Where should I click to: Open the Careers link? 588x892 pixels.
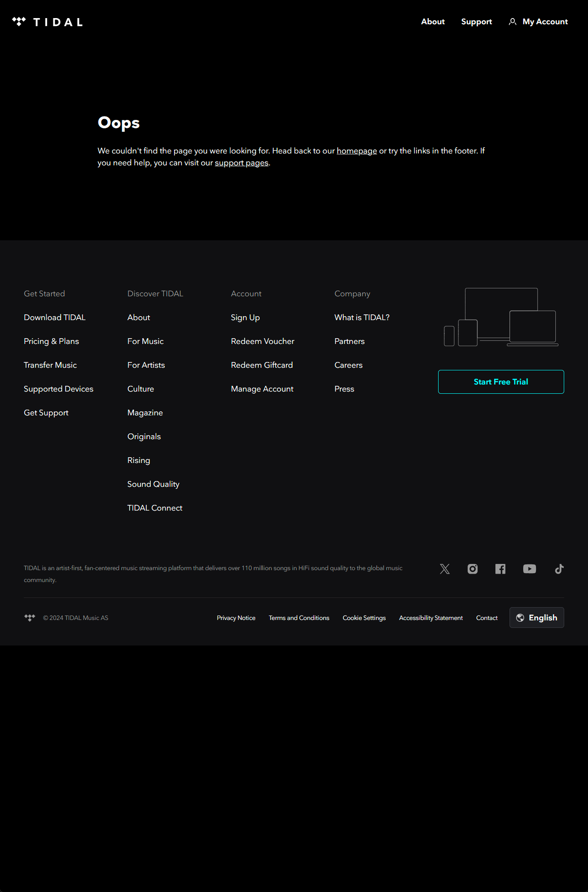coord(349,365)
